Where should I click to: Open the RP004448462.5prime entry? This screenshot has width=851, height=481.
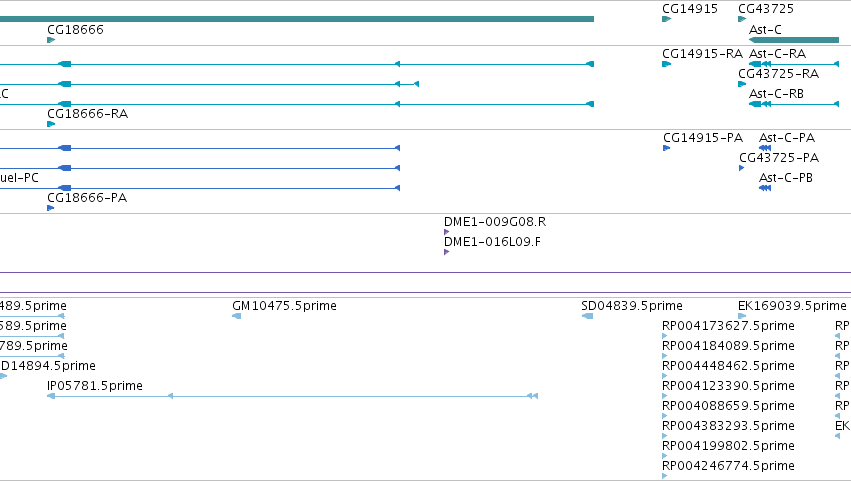(x=728, y=366)
